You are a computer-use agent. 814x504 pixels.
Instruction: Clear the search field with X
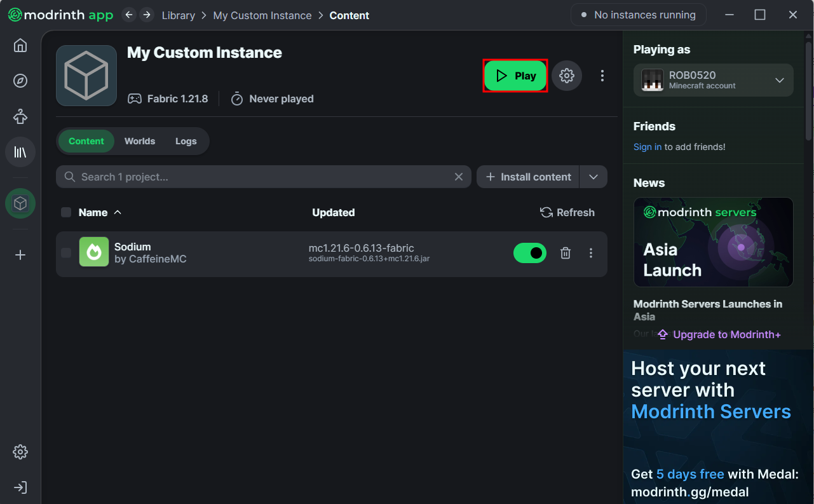(459, 177)
